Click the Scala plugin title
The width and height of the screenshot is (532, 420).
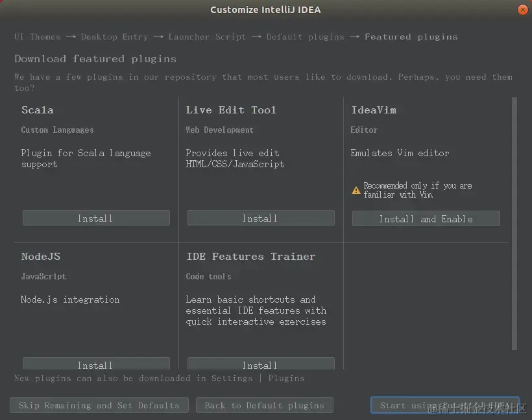point(38,110)
